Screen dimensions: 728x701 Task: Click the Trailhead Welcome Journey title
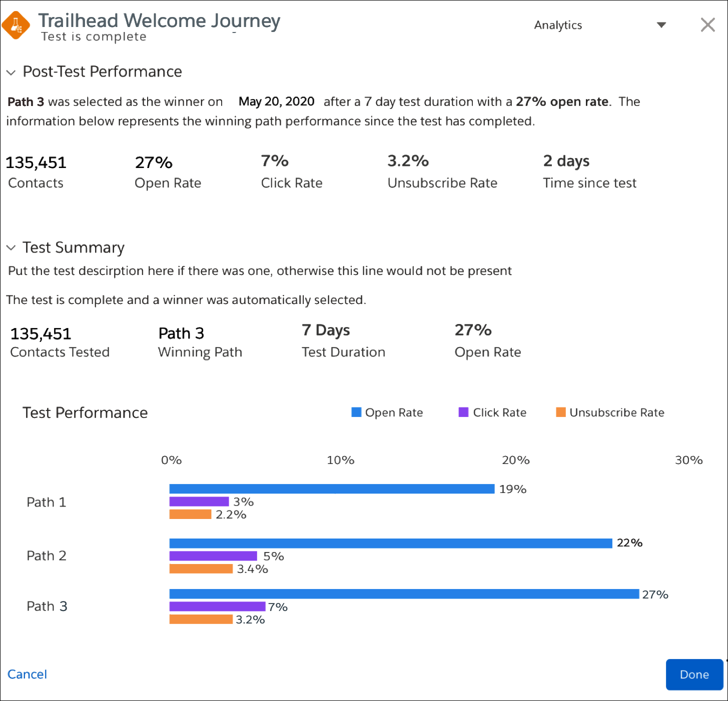click(x=159, y=20)
